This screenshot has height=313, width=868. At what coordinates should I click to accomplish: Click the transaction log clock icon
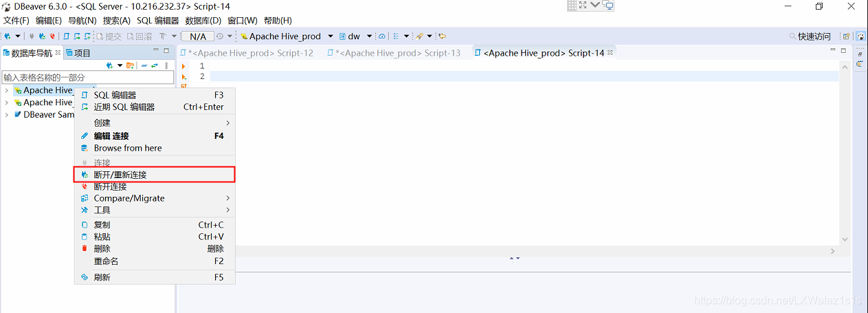(220, 36)
